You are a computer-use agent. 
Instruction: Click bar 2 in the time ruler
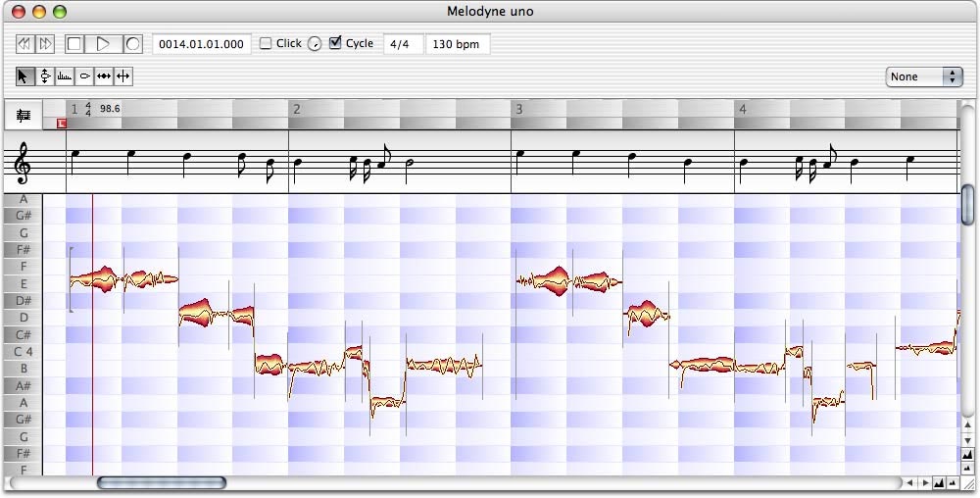(x=297, y=110)
